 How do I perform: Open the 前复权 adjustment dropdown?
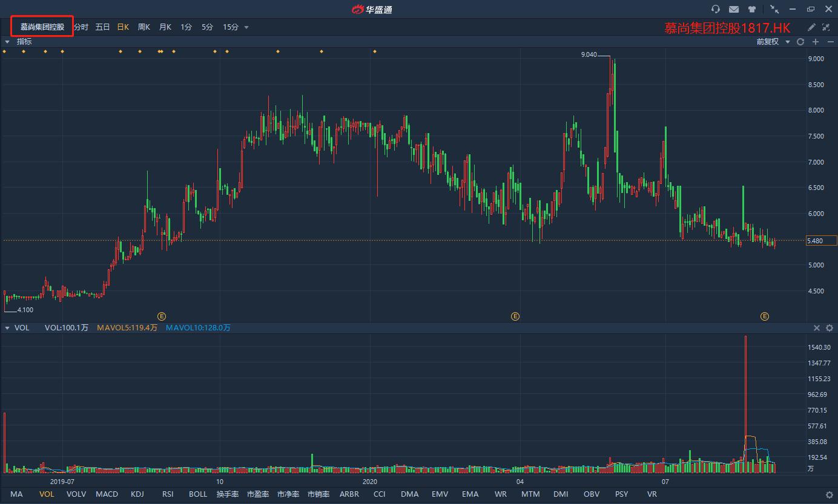point(777,41)
